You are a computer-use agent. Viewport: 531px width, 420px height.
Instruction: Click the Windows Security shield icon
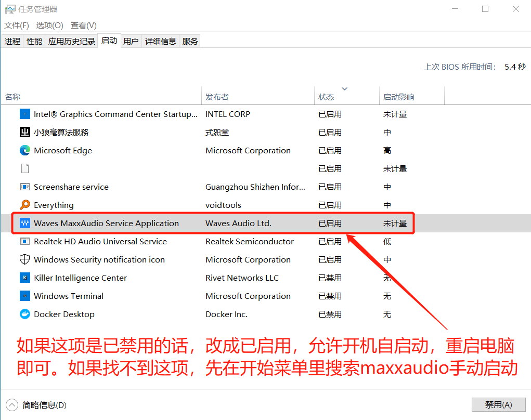click(x=25, y=259)
